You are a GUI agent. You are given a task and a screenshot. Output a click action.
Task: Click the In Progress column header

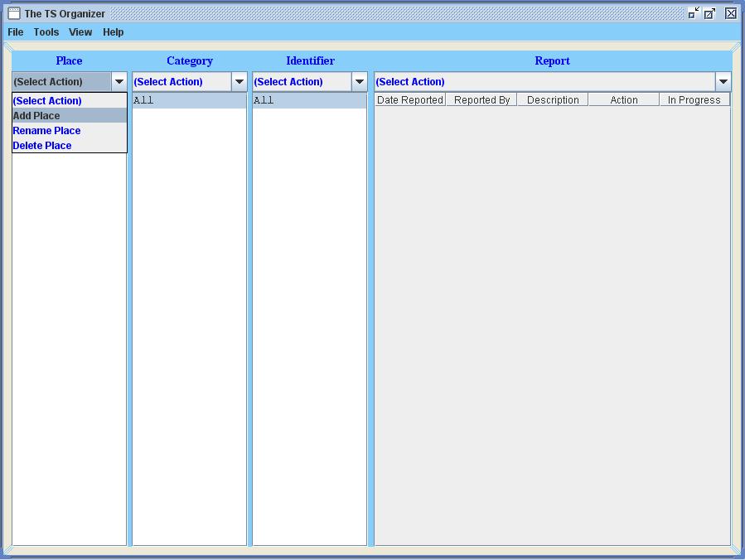click(x=694, y=99)
